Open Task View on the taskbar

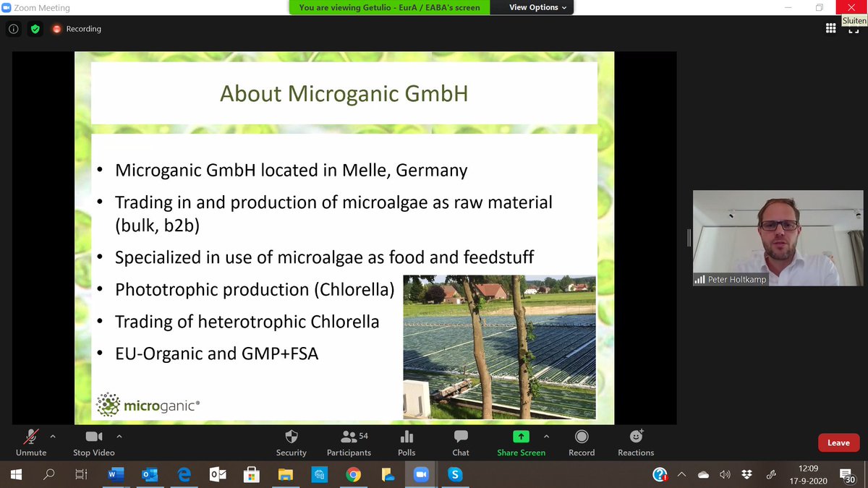[81, 475]
